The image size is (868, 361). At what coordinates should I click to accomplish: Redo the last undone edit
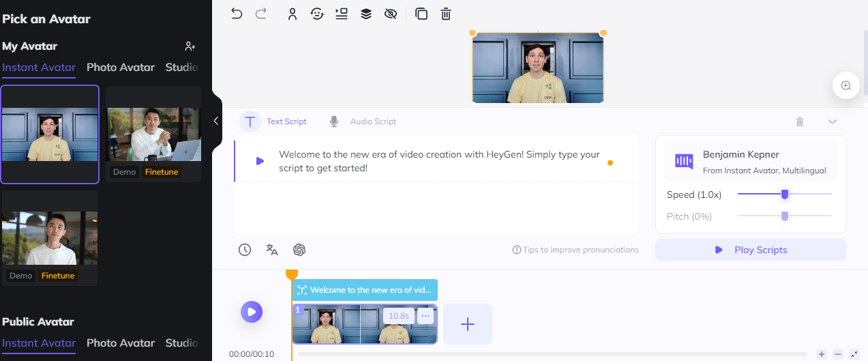pyautogui.click(x=260, y=14)
